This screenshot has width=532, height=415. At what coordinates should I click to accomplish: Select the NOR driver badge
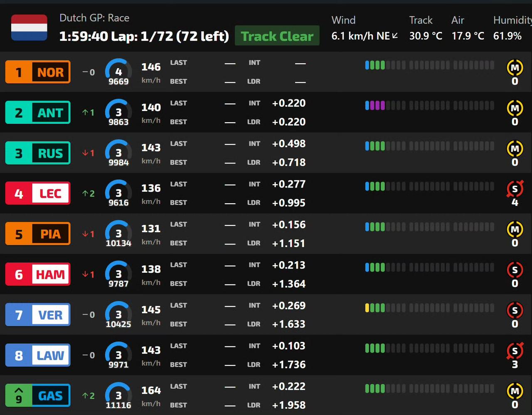(x=38, y=72)
